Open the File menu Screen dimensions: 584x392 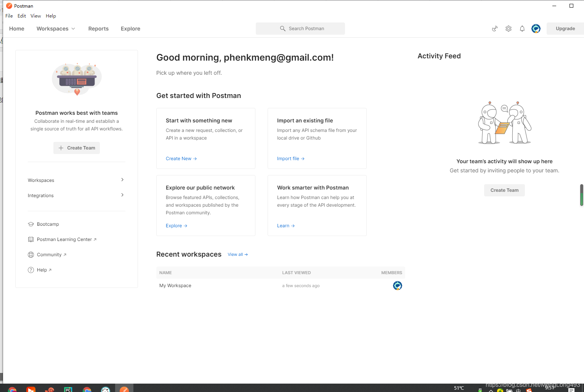pos(9,16)
